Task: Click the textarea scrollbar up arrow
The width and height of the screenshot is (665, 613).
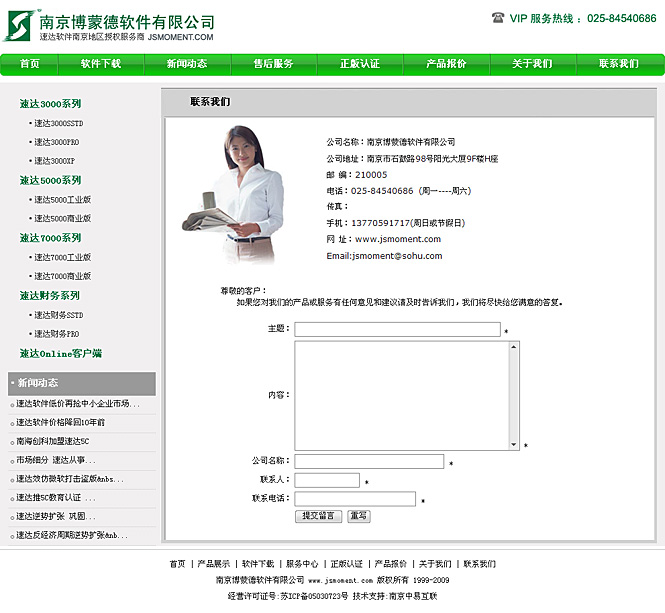Action: (514, 347)
